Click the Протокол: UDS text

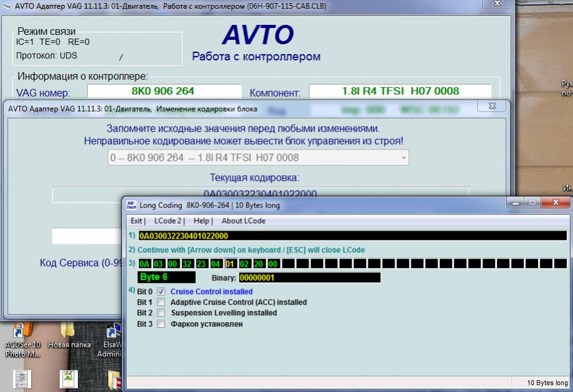click(x=46, y=55)
